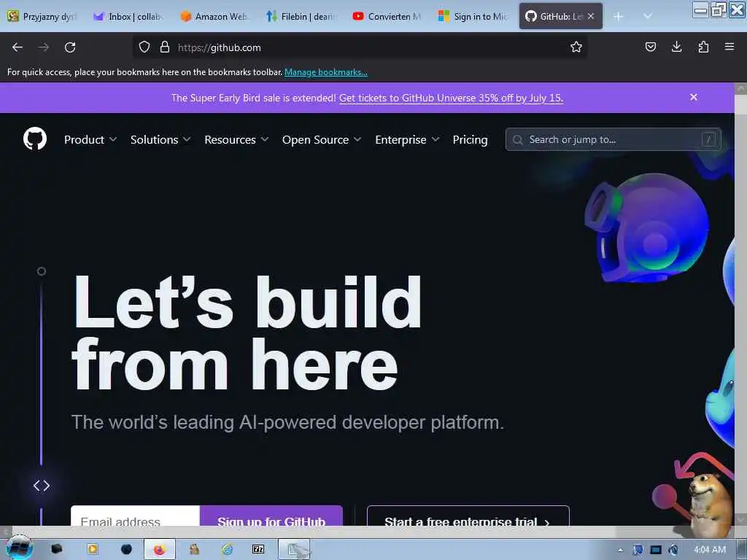
Task: Click the slash shortcut hint in search
Action: [708, 139]
